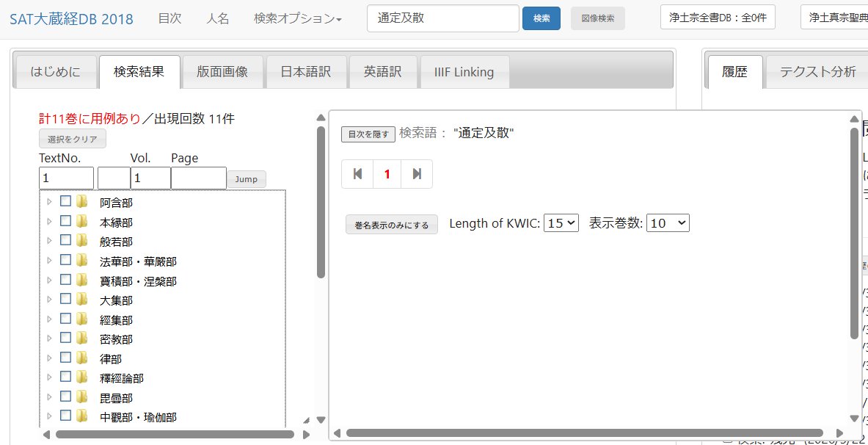The width and height of the screenshot is (868, 445).
Task: Open the folder icon beside 毘曇部
Action: [81, 397]
